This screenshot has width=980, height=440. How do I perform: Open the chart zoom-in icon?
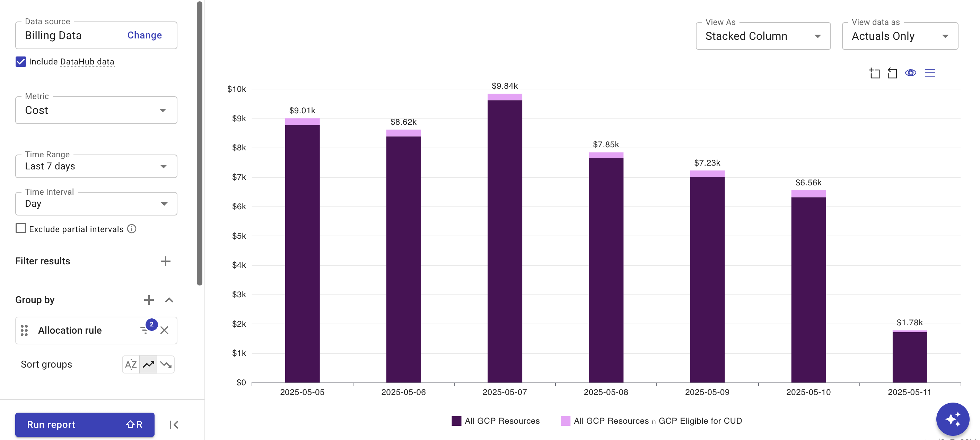point(875,73)
